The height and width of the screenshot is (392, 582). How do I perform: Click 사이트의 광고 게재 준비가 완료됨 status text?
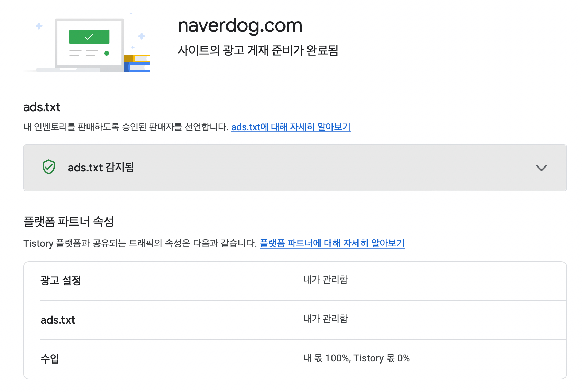(258, 50)
